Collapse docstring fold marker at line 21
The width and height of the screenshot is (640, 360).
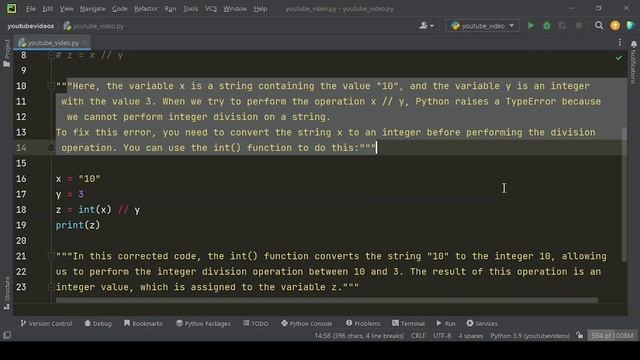(x=51, y=256)
